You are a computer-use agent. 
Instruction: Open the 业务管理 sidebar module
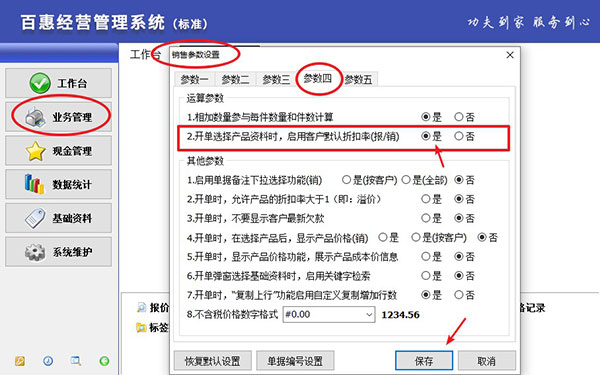click(x=59, y=117)
